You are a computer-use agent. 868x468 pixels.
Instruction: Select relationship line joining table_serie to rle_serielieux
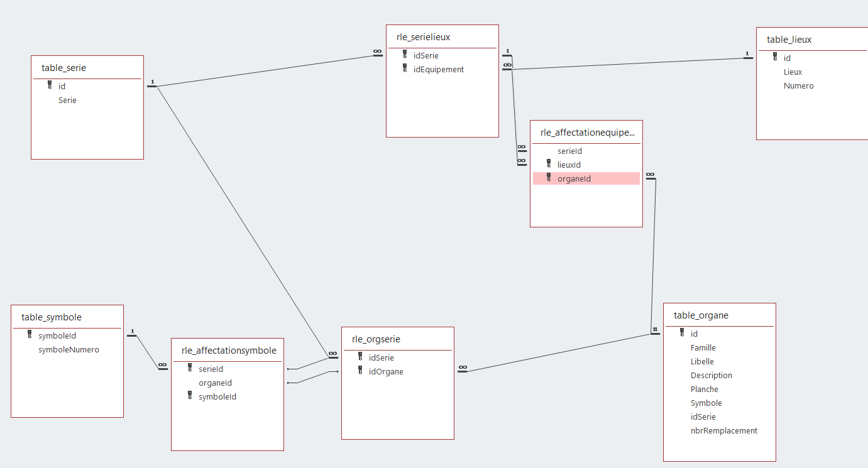(264, 71)
